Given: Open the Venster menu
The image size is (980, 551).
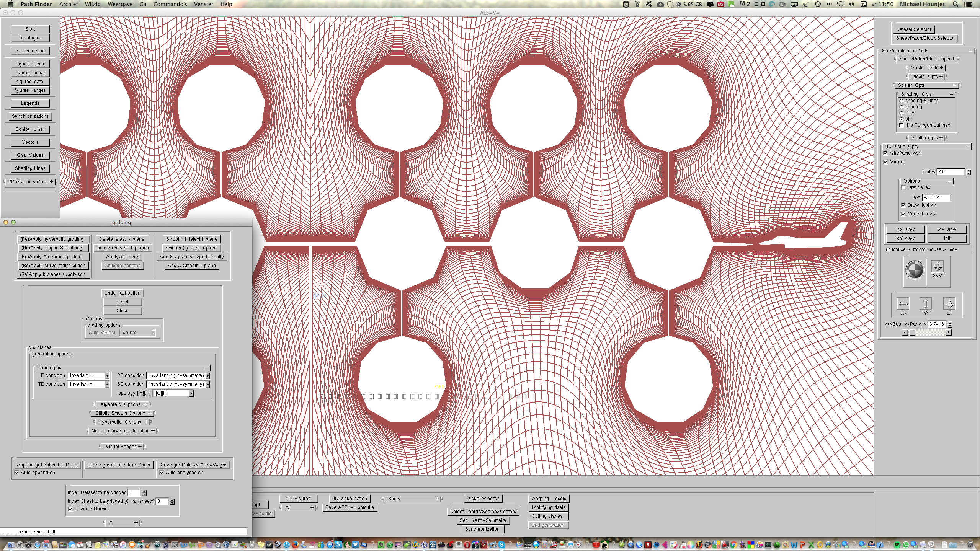Looking at the screenshot, I should [x=204, y=4].
